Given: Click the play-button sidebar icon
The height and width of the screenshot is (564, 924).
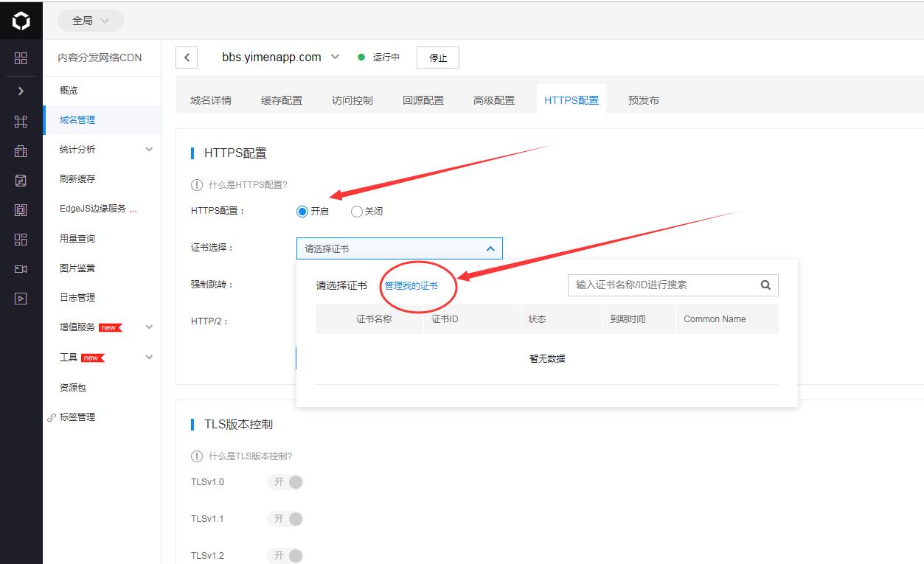Looking at the screenshot, I should coord(21,299).
